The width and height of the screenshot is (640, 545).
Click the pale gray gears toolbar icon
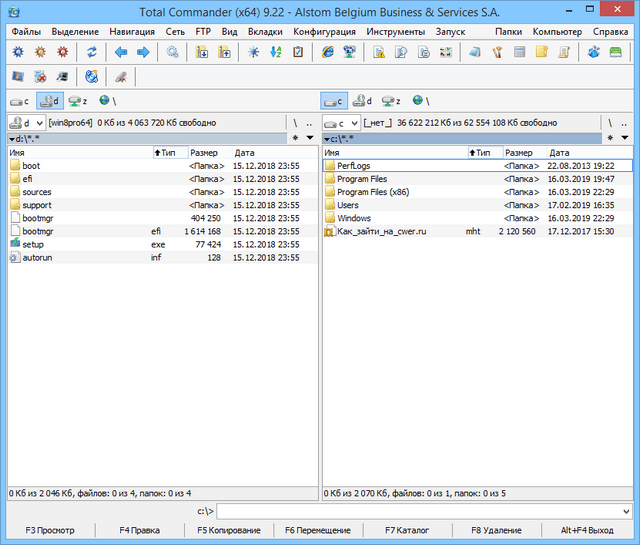coord(172,52)
